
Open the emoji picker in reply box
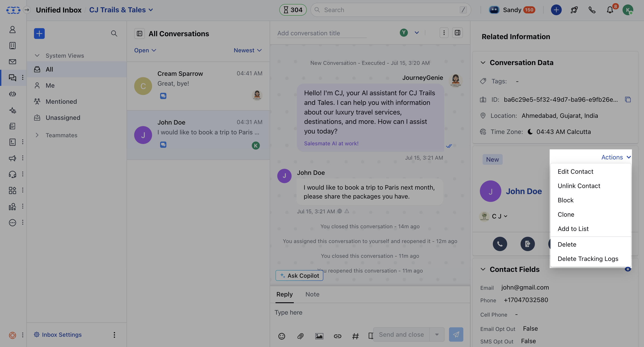(282, 336)
